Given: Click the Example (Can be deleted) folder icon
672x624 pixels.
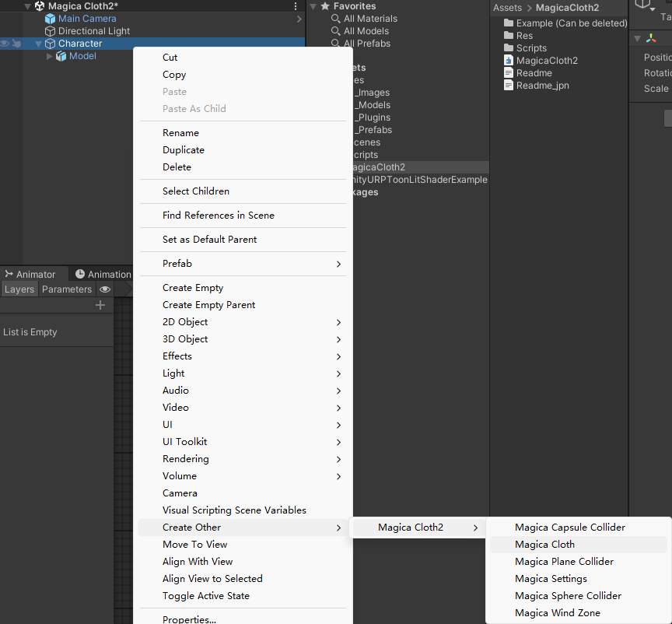Looking at the screenshot, I should coord(509,23).
